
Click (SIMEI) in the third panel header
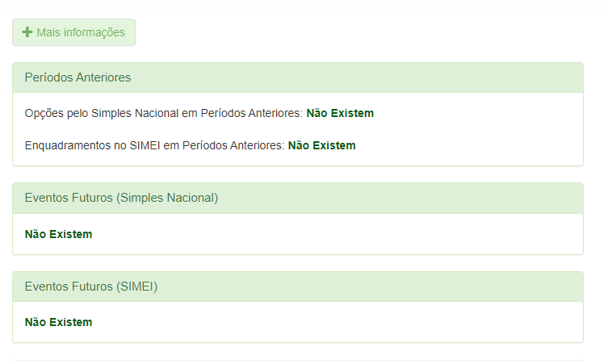click(x=137, y=287)
